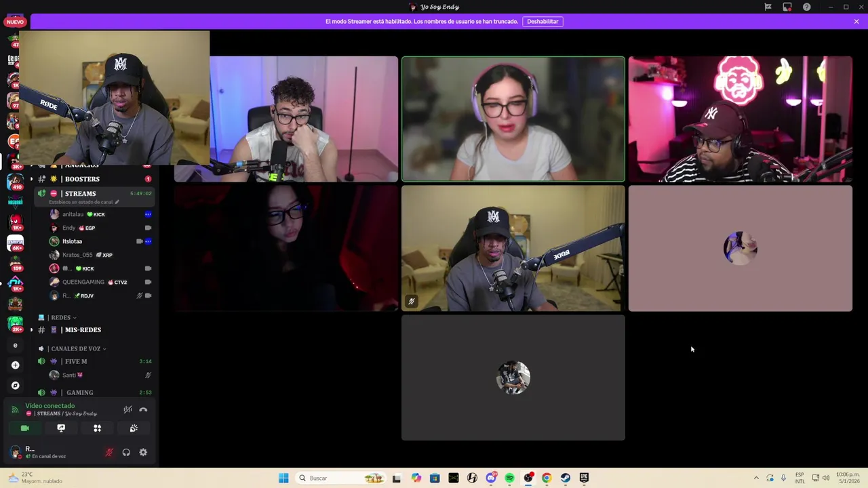Open Epic Games Launcher from the taskbar
868x488 pixels.
584,478
